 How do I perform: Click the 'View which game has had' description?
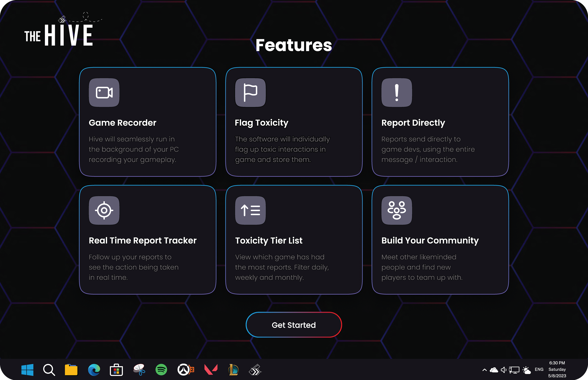[282, 267]
